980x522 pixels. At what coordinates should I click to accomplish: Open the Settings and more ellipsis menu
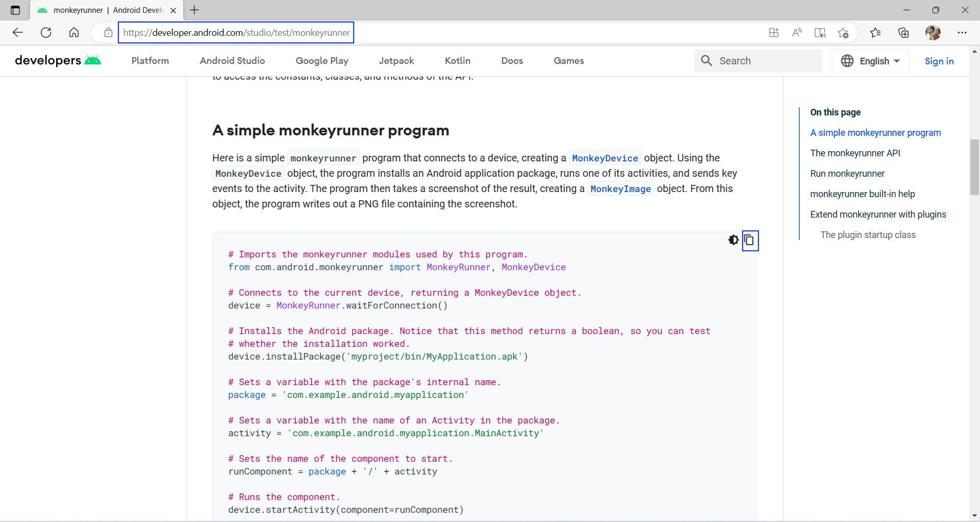point(962,33)
